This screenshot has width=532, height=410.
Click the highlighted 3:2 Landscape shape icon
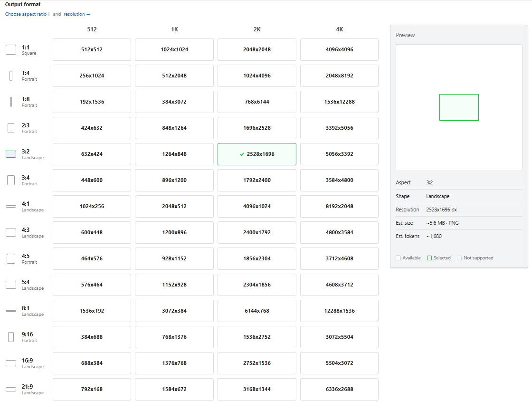tap(11, 154)
